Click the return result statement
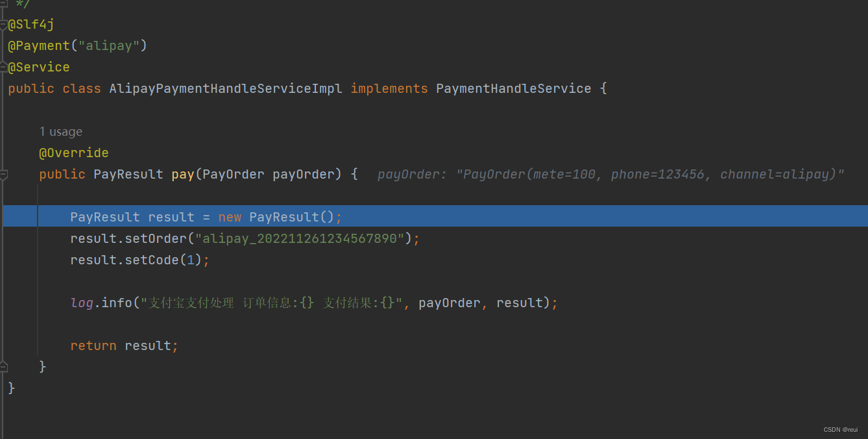The width and height of the screenshot is (868, 439). coord(124,345)
